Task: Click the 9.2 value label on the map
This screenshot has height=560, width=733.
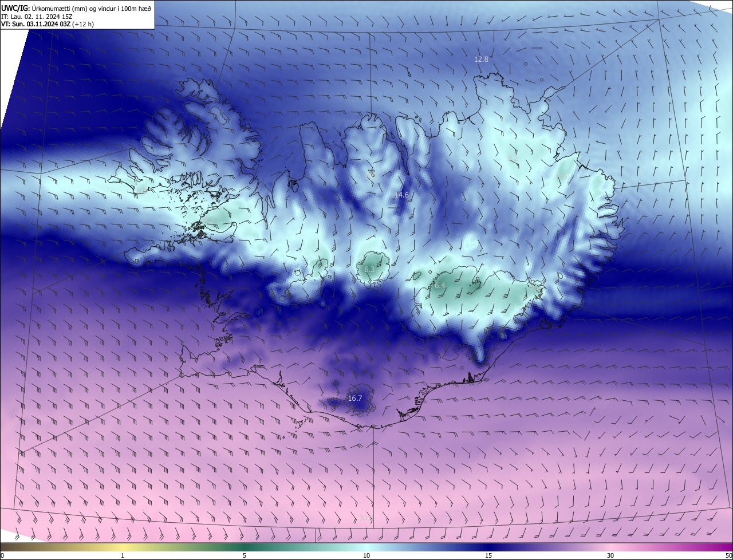Action: 513,157
